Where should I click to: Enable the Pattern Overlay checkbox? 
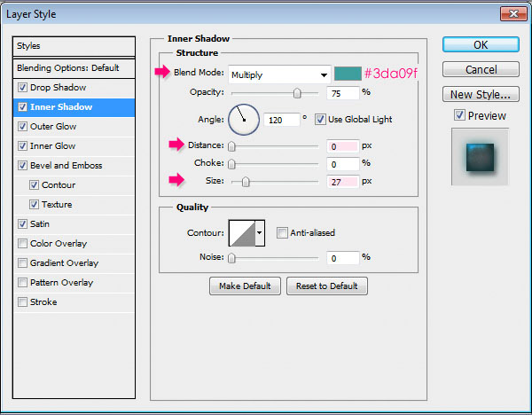(x=22, y=283)
